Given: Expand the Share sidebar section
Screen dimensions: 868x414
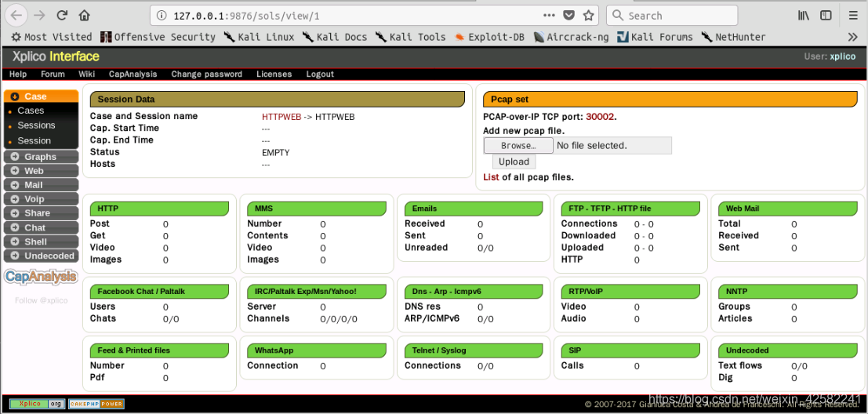Looking at the screenshot, I should tap(41, 213).
